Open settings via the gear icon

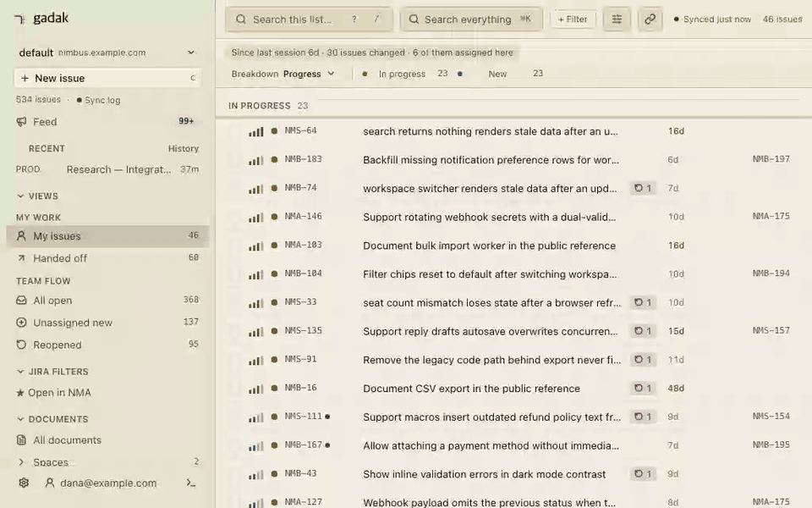[24, 483]
